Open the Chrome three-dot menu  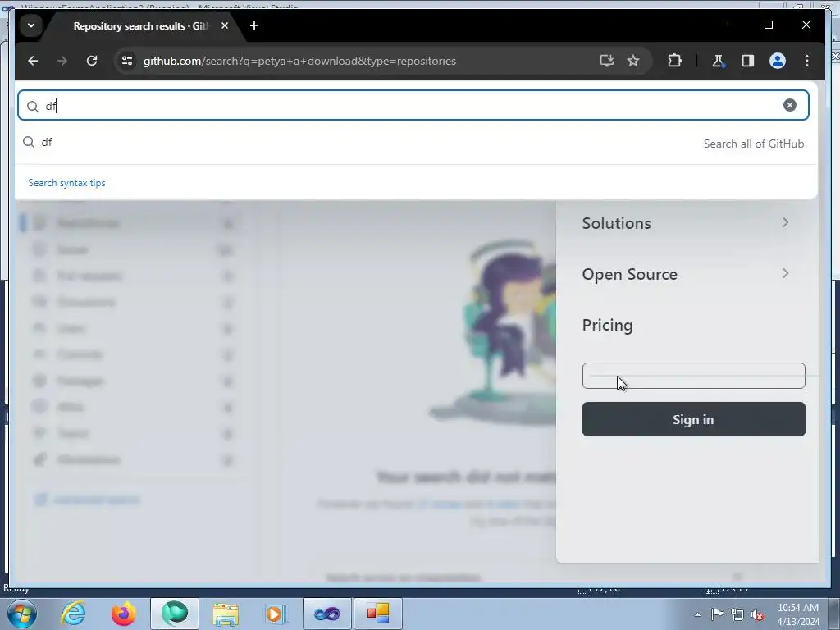point(807,61)
